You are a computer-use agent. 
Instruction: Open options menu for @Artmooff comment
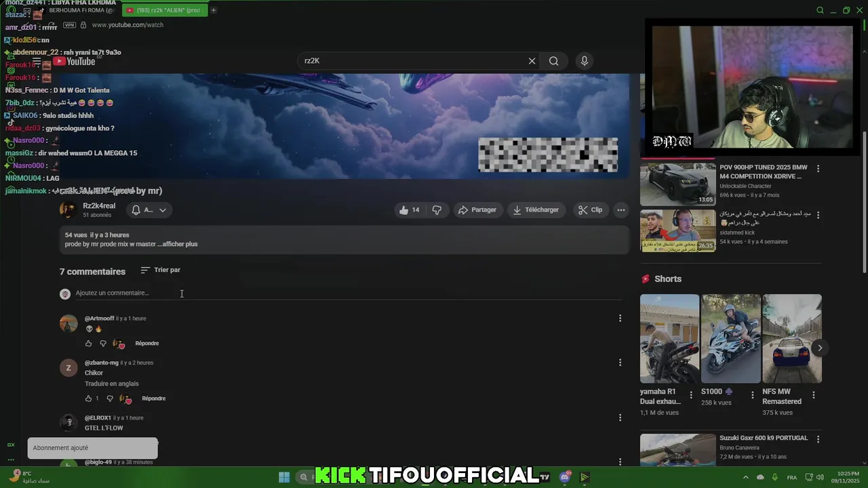click(620, 319)
